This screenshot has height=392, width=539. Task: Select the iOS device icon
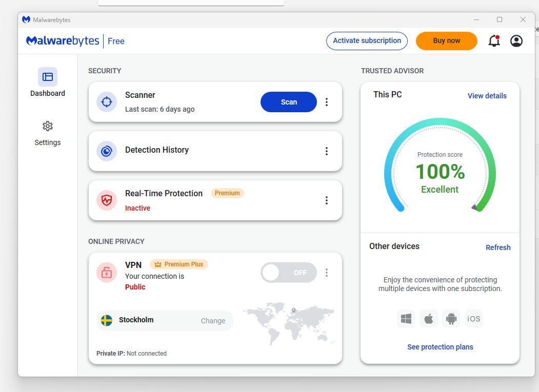point(474,319)
